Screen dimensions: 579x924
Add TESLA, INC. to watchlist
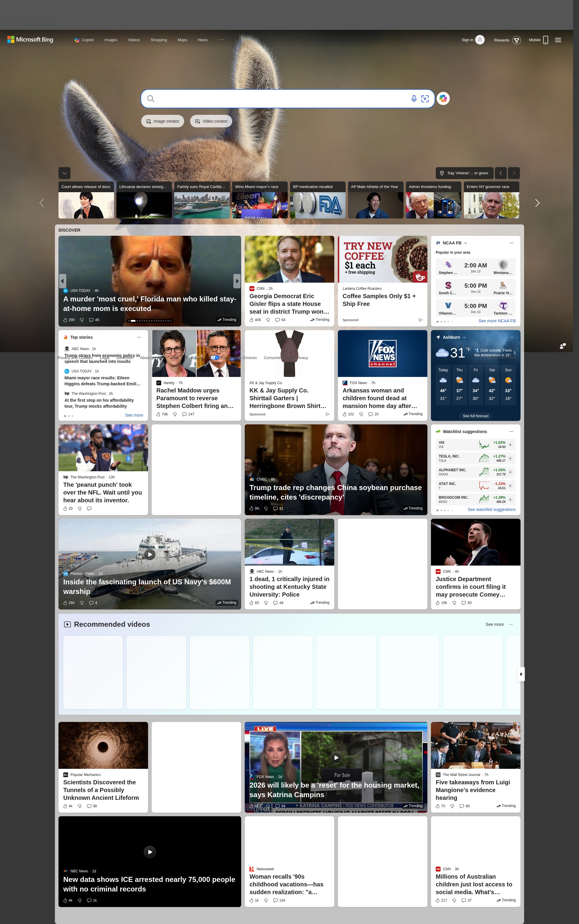point(510,458)
